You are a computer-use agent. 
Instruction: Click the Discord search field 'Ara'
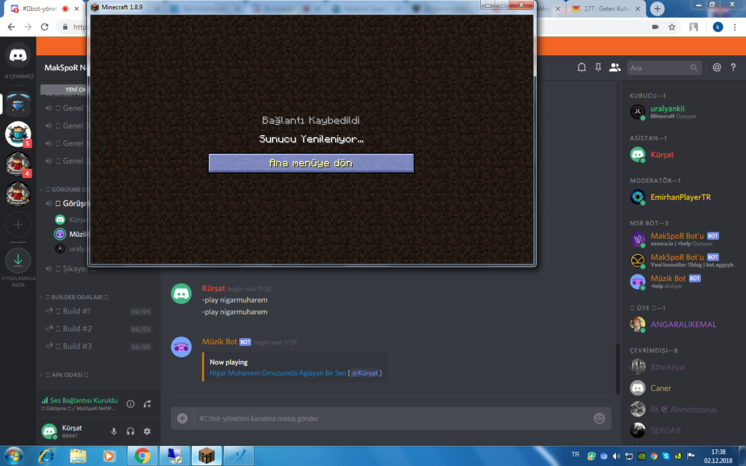tap(664, 68)
